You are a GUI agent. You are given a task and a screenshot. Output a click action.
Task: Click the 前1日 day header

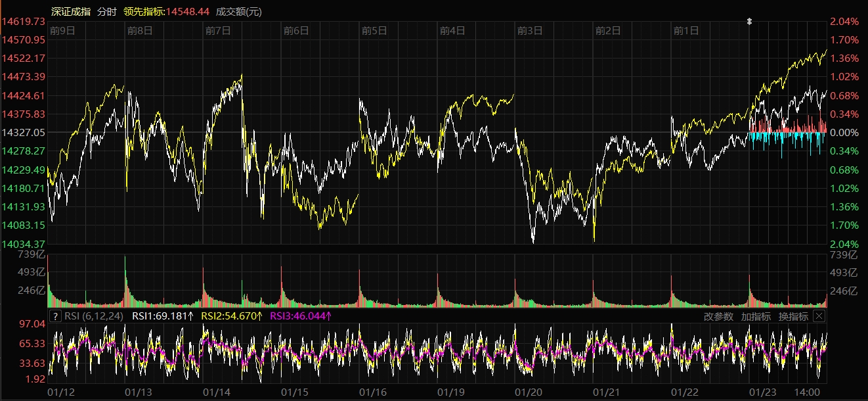[686, 30]
